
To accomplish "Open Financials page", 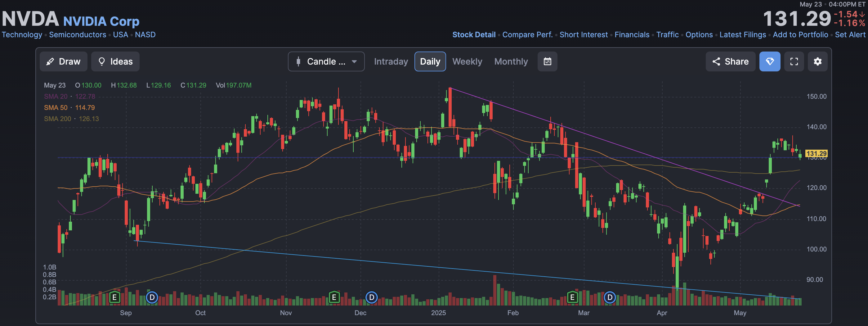I will [x=632, y=35].
